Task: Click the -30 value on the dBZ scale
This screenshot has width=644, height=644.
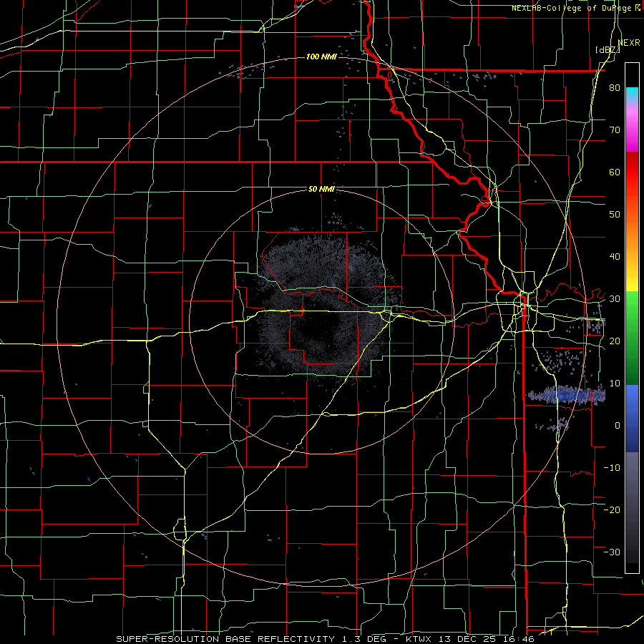Action: (612, 552)
